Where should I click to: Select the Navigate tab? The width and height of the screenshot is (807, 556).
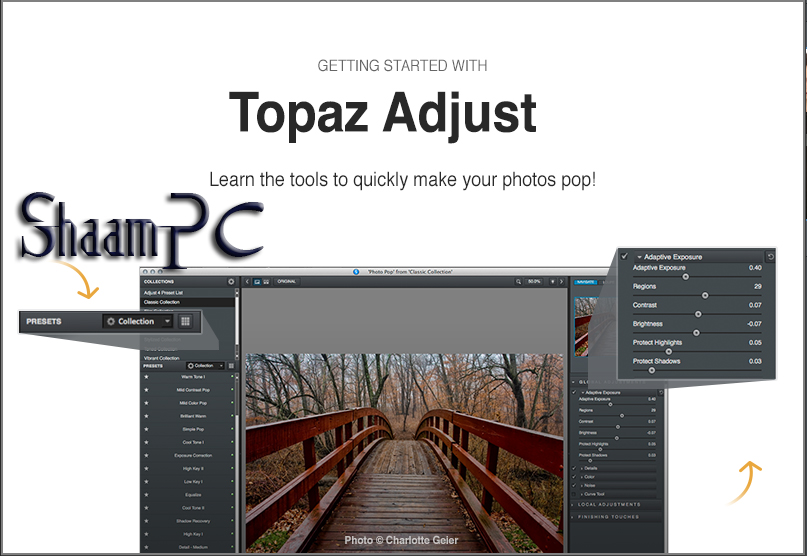pos(585,282)
